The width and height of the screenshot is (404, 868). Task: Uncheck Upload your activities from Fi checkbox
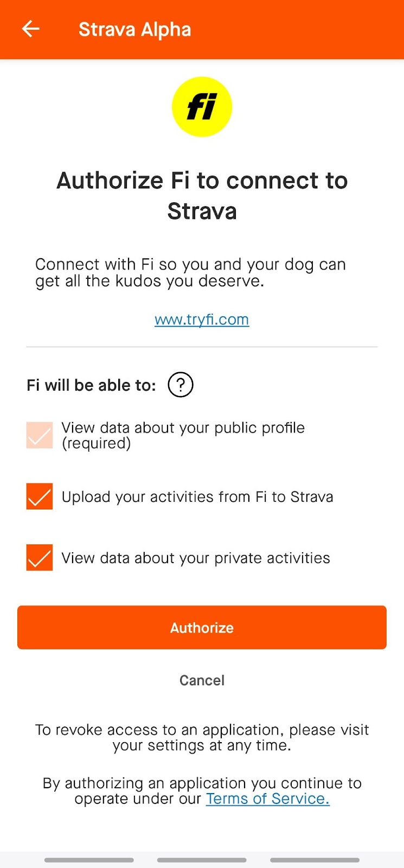[40, 496]
